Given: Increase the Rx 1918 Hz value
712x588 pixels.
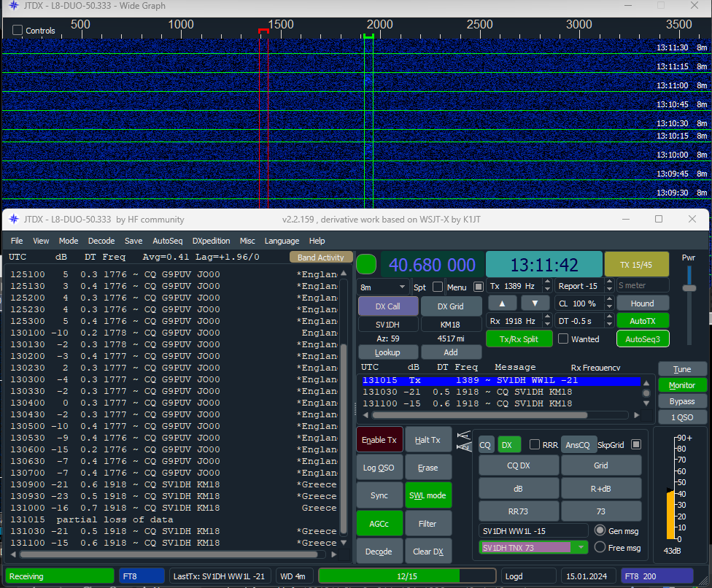Looking at the screenshot, I should pos(547,317).
